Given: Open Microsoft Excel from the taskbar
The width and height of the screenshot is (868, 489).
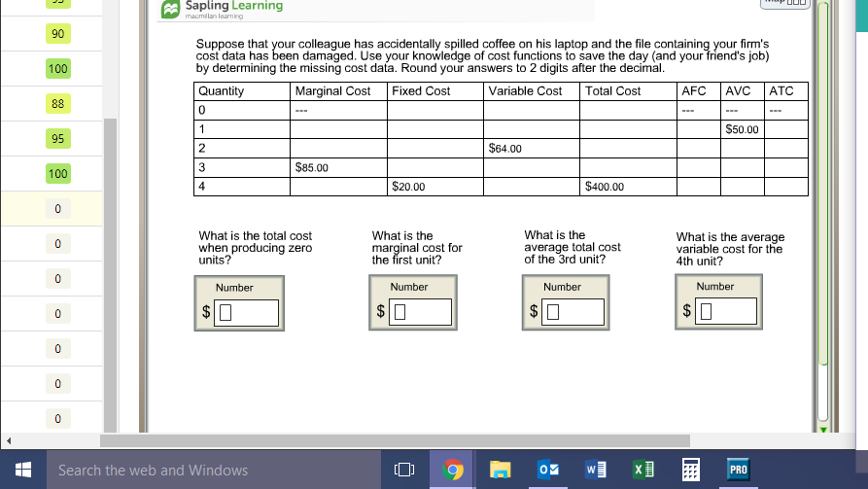Looking at the screenshot, I should (643, 470).
